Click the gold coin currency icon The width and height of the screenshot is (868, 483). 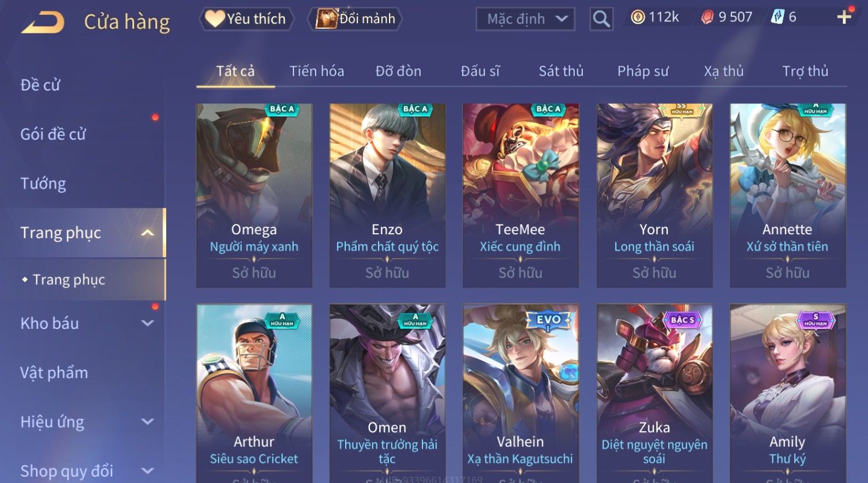point(637,17)
